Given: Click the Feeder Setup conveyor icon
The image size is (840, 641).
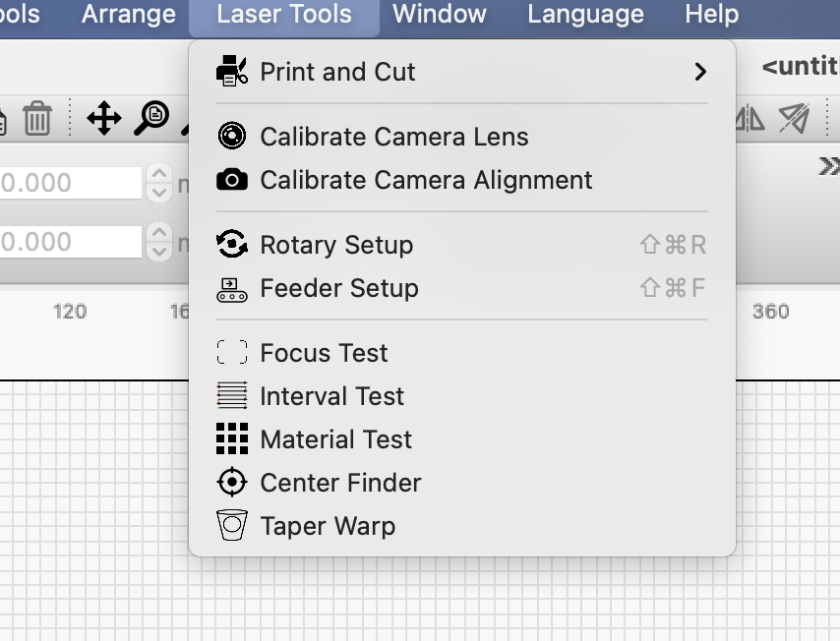Looking at the screenshot, I should tap(232, 288).
